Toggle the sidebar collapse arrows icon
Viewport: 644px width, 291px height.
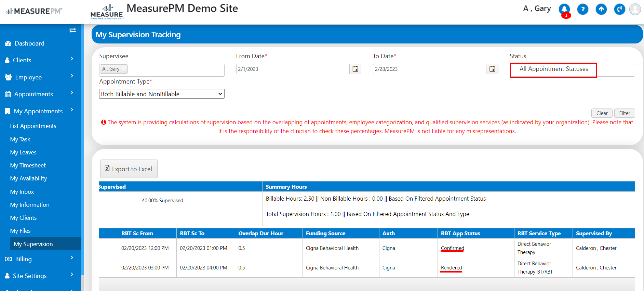point(72,30)
